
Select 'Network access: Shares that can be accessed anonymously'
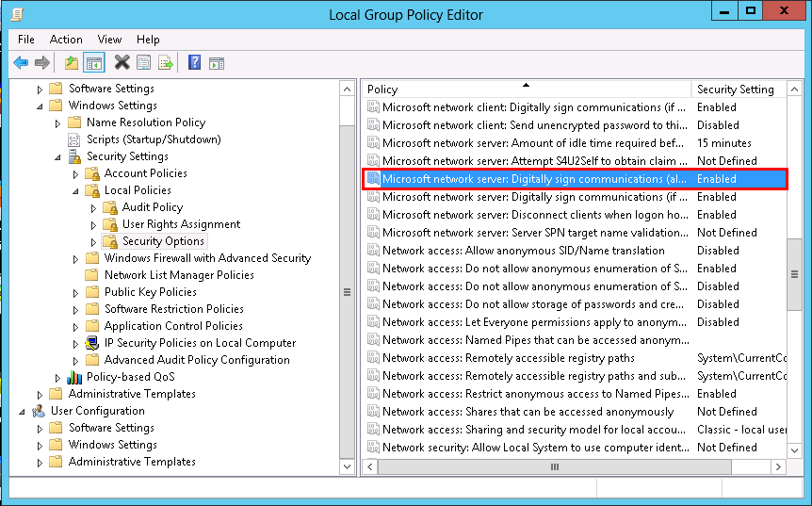(528, 412)
